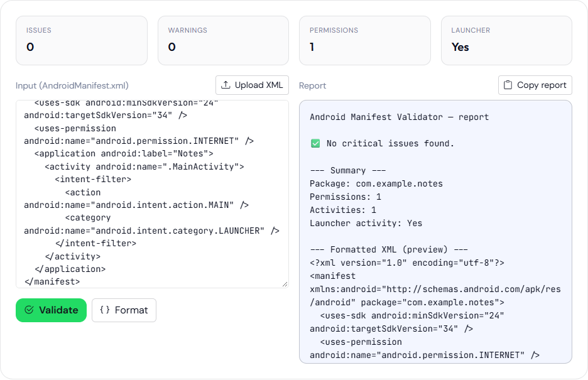The height and width of the screenshot is (380, 588).
Task: Click '<application android:label="Notes">' line
Action: (124, 154)
